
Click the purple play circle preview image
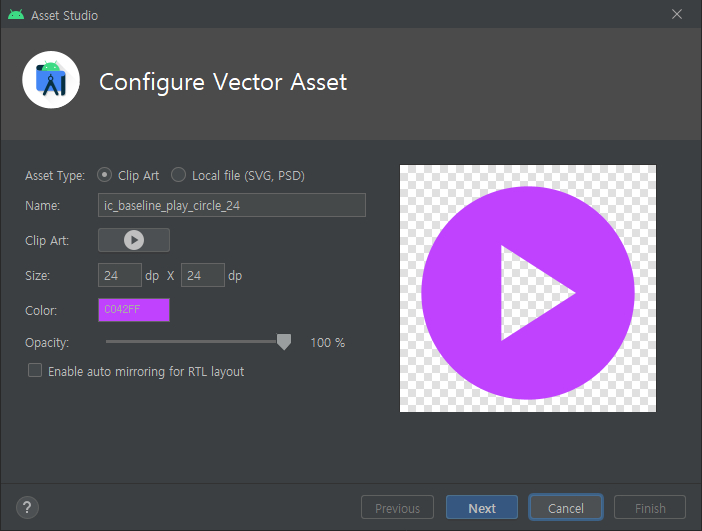(x=528, y=288)
